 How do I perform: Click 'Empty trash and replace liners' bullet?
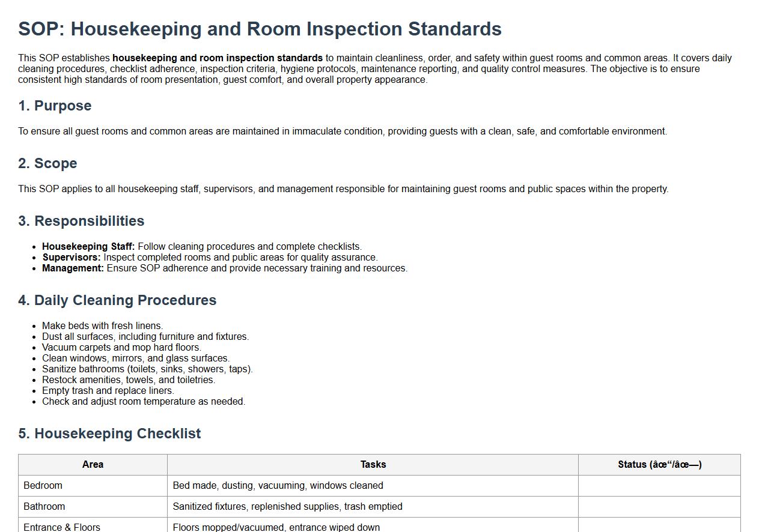108,391
